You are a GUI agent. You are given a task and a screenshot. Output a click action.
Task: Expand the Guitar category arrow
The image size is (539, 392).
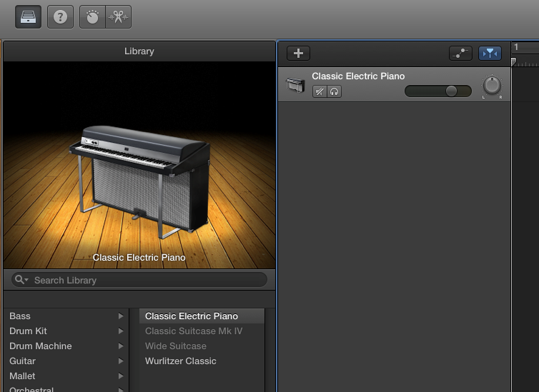[x=121, y=361]
